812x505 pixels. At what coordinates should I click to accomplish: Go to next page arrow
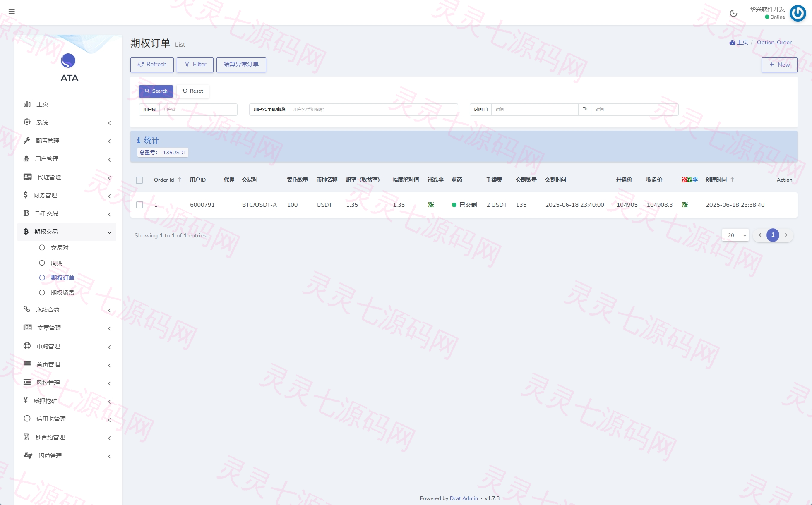tap(786, 235)
